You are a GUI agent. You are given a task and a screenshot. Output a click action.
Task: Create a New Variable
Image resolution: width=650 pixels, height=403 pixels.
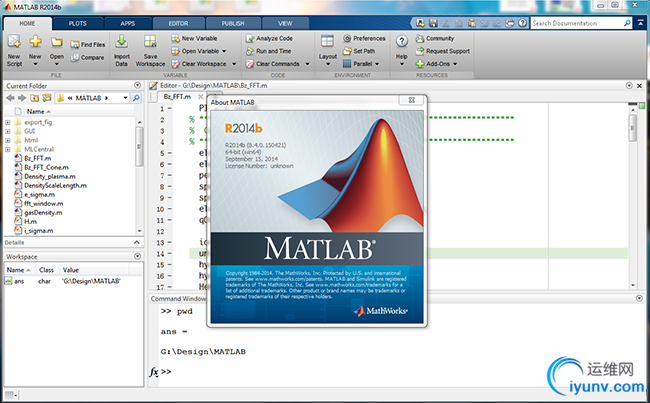194,38
